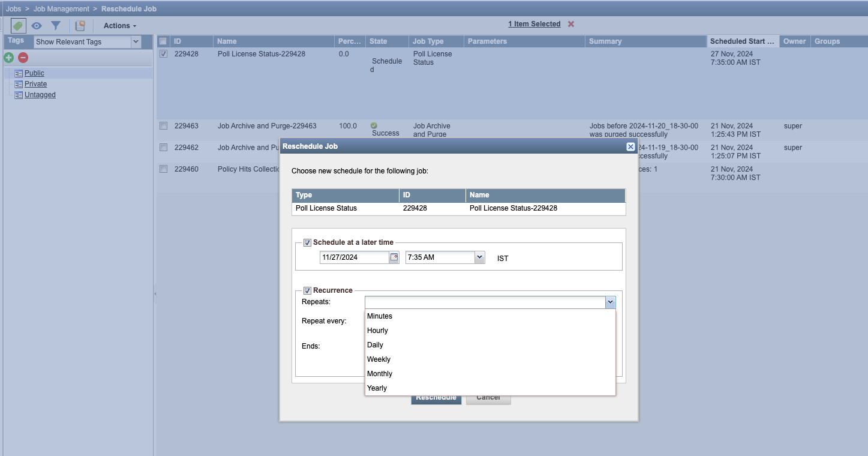
Task: Click Jobs in the breadcrumb
Action: 13,9
